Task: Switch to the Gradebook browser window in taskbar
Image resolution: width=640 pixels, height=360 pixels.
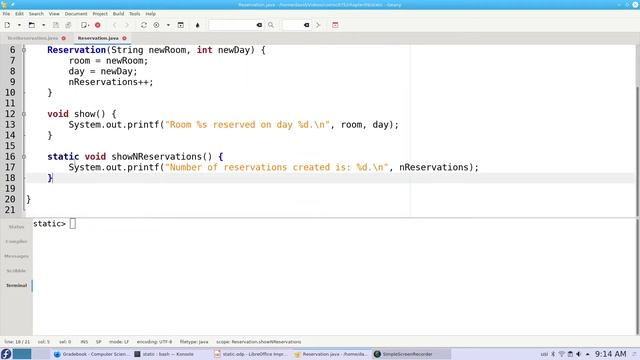Action: [x=91, y=354]
